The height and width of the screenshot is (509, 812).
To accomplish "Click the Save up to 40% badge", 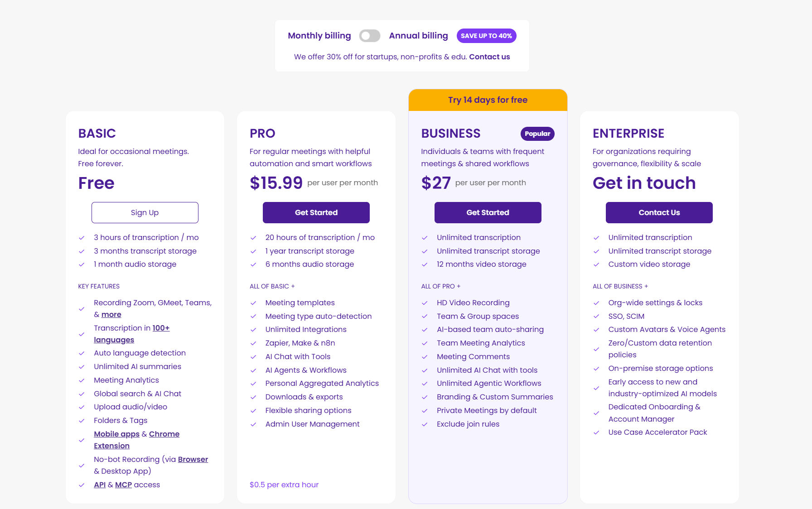I will 486,36.
